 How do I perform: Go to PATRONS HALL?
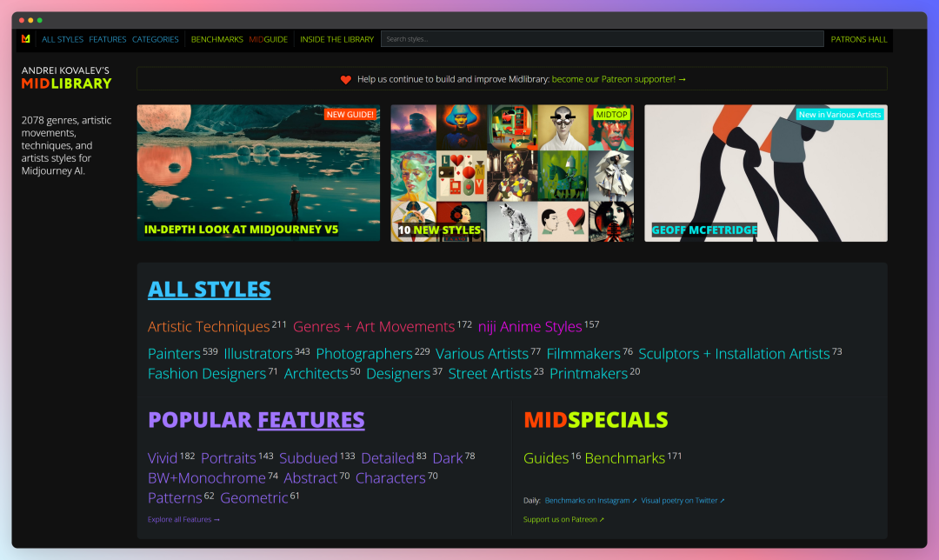859,39
